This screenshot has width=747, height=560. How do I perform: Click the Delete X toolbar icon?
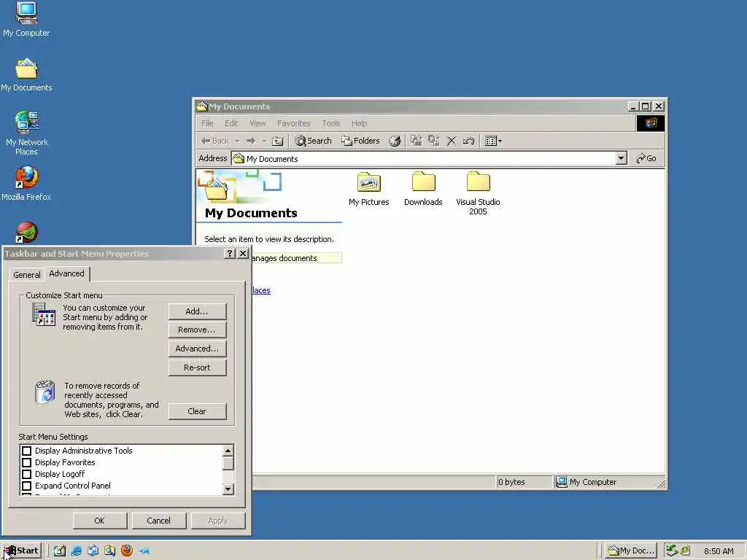point(451,141)
